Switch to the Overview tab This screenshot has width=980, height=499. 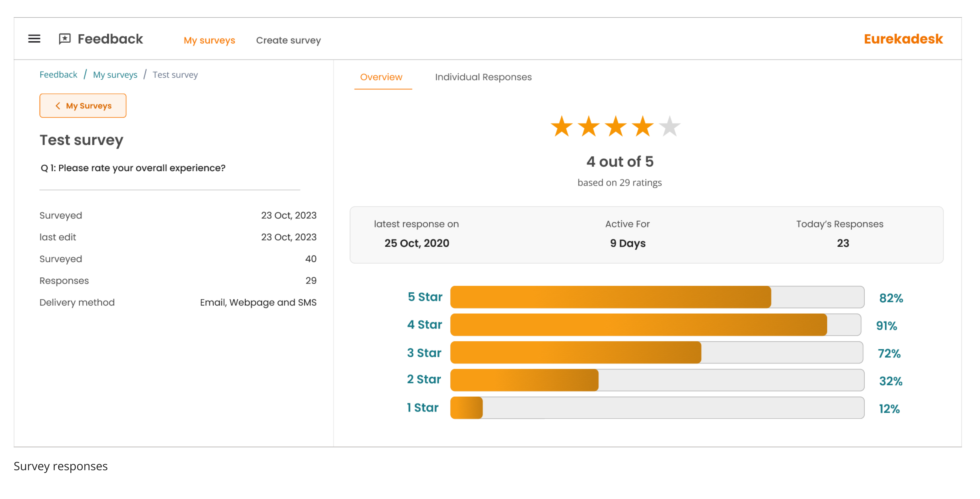381,77
